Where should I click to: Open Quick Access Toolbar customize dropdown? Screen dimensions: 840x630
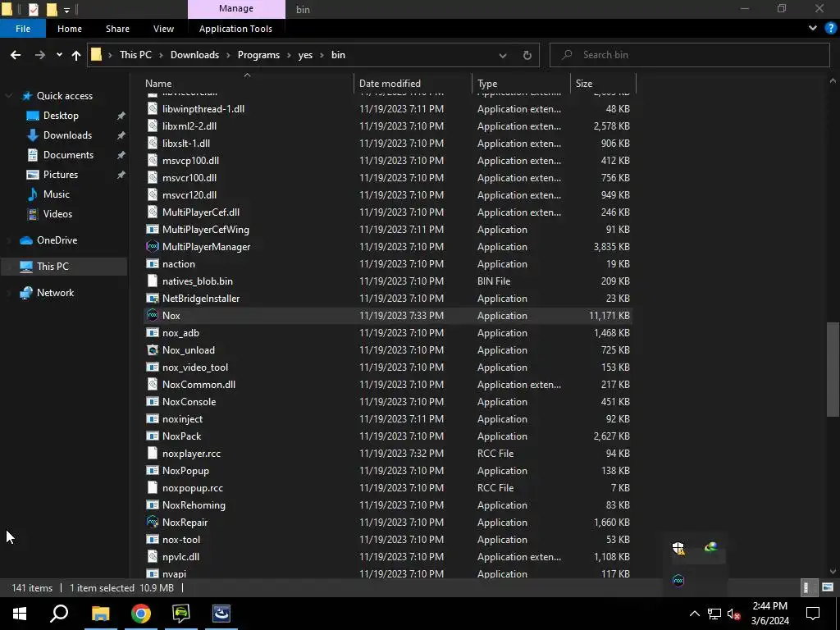(66, 10)
